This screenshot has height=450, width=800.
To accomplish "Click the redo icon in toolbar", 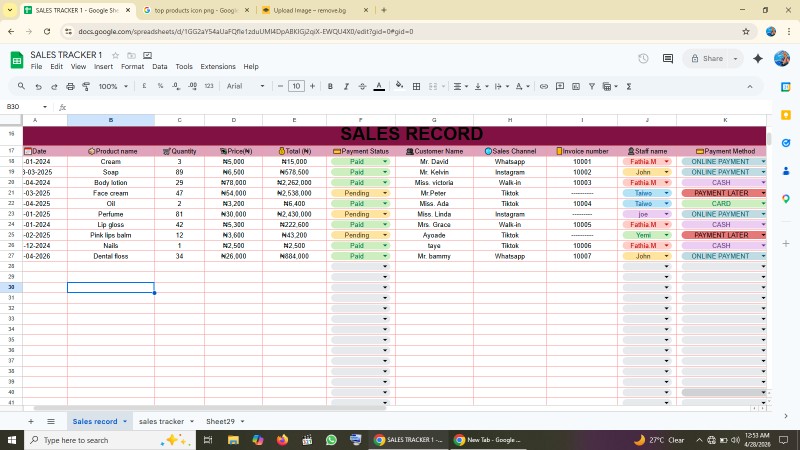I will click(54, 87).
